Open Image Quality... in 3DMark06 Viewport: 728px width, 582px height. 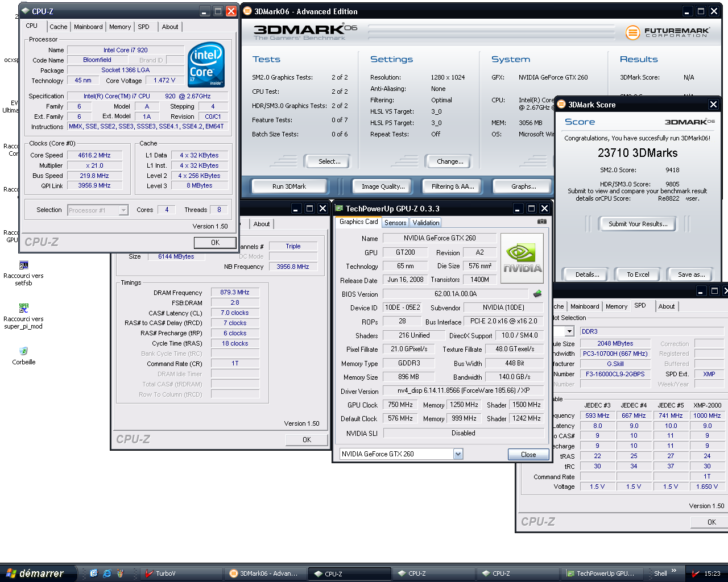pyautogui.click(x=383, y=186)
